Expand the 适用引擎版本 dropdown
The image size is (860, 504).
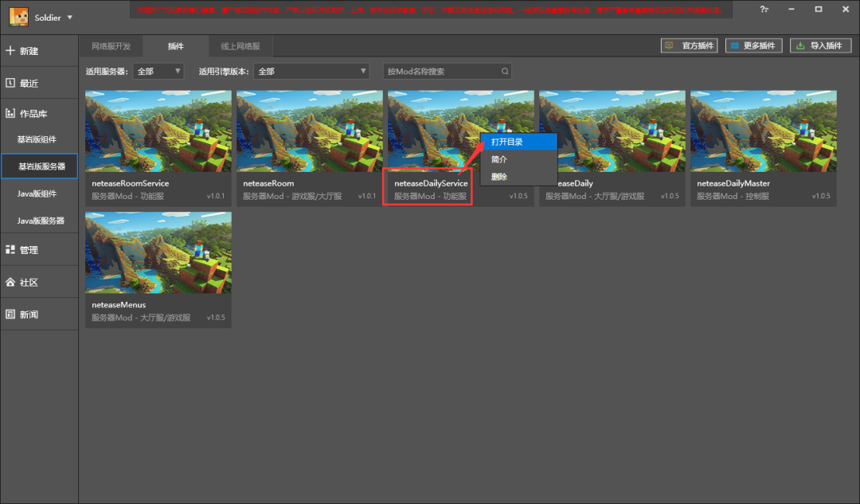[311, 72]
